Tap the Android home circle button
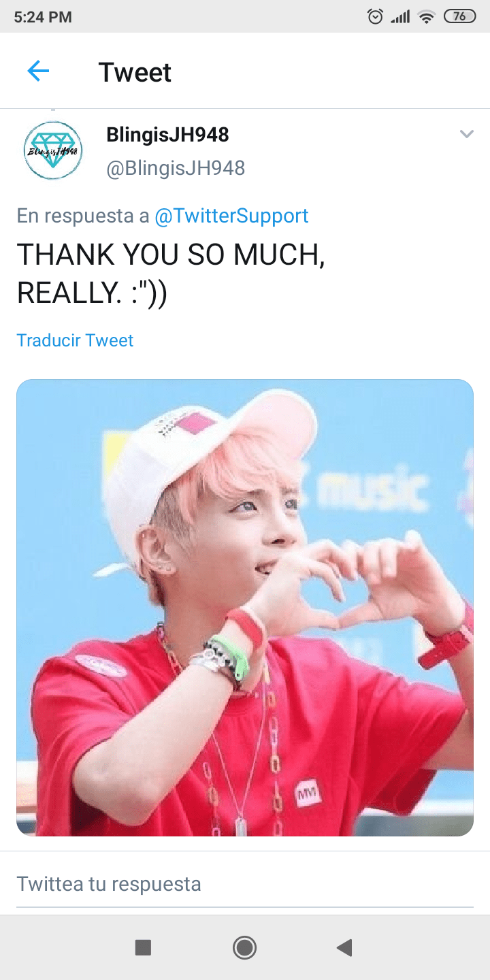Image resolution: width=490 pixels, height=980 pixels. (x=244, y=947)
